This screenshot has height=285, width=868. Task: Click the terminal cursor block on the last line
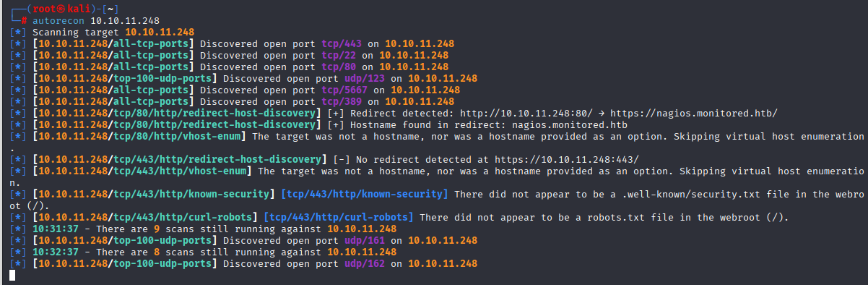(12, 275)
